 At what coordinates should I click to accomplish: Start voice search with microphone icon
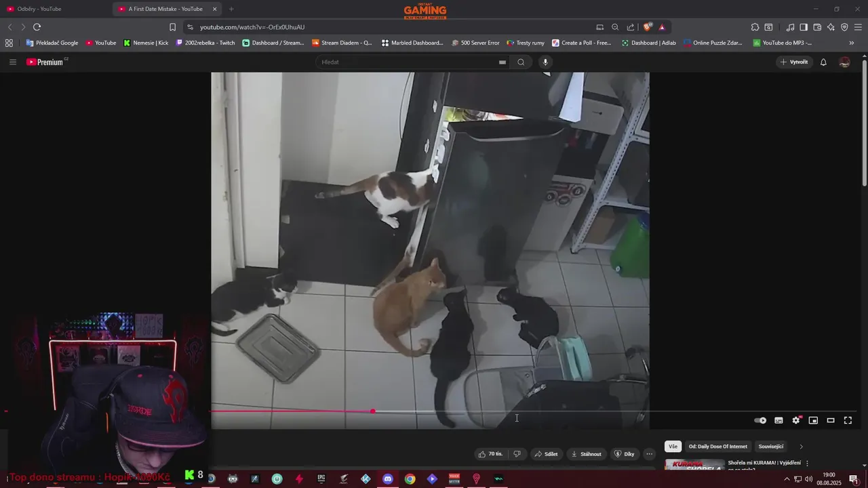(545, 62)
